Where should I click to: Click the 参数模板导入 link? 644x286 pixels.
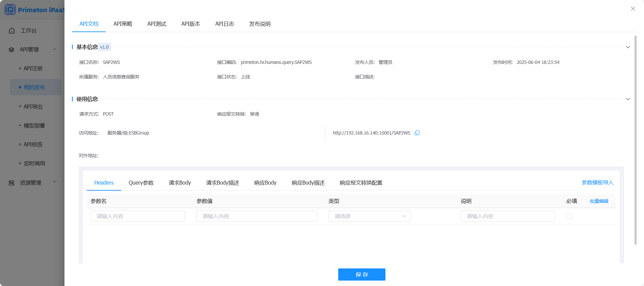click(x=597, y=183)
